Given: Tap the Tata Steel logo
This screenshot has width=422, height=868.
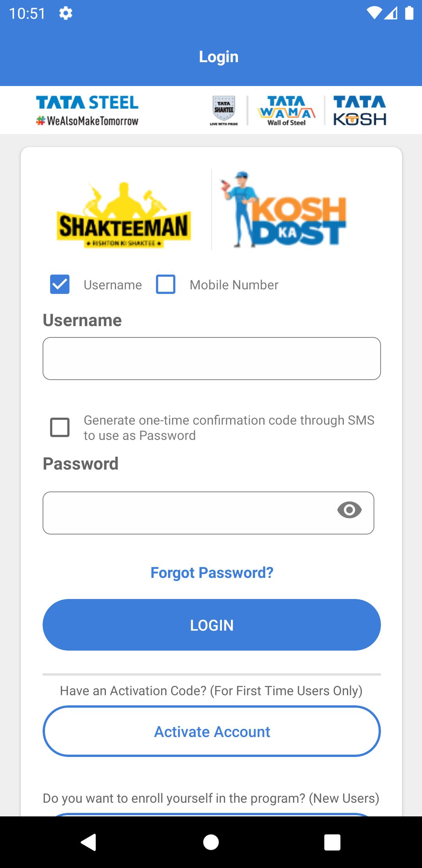Looking at the screenshot, I should click(87, 111).
